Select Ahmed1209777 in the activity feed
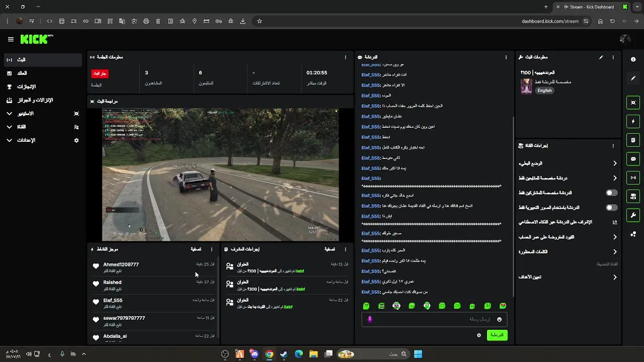 pyautogui.click(x=121, y=264)
